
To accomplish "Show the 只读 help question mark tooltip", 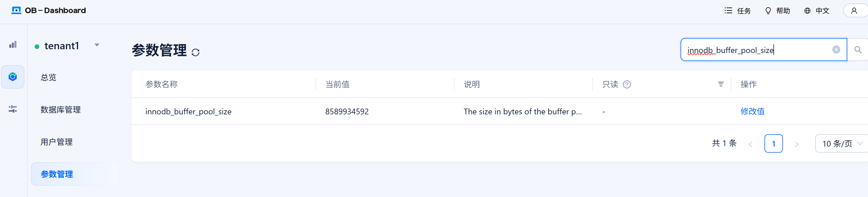I will tap(627, 84).
